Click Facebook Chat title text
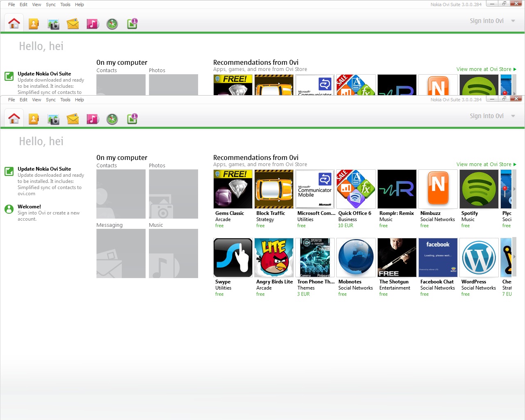The height and width of the screenshot is (420, 525). 437,282
